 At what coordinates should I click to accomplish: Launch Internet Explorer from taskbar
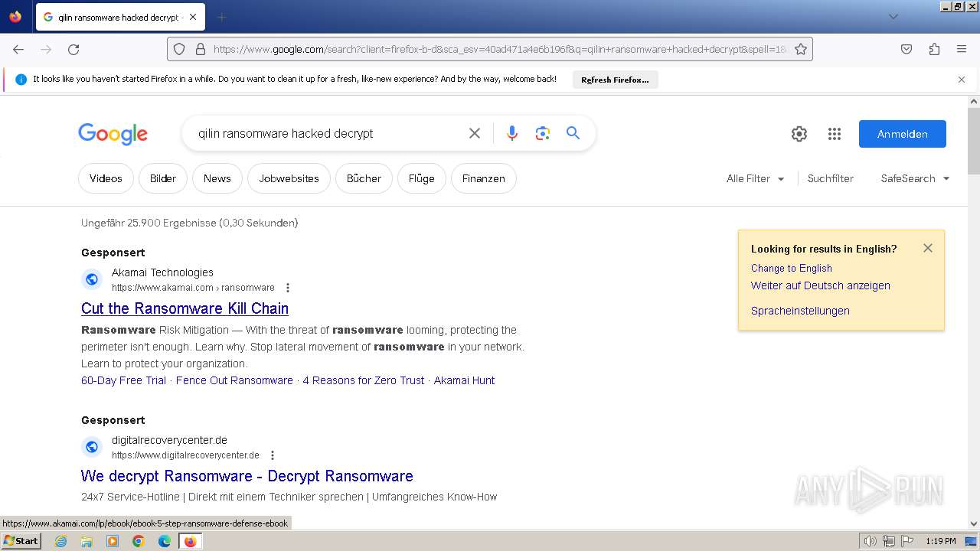coord(60,541)
